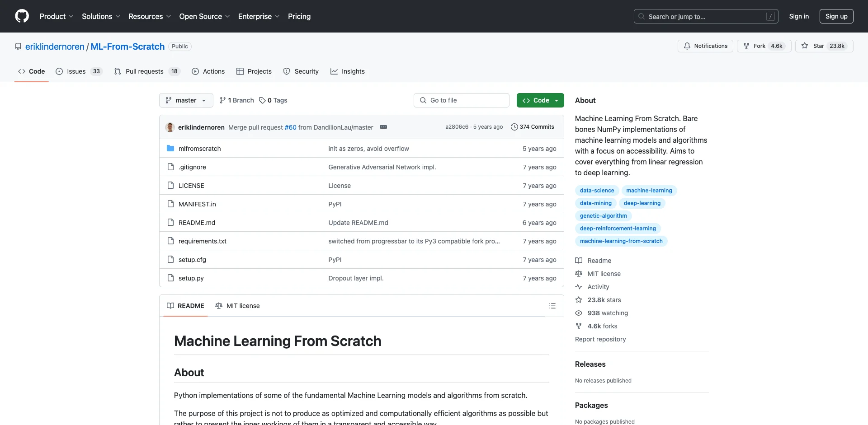Open the Projects tab
This screenshot has height=425, width=868.
[254, 71]
